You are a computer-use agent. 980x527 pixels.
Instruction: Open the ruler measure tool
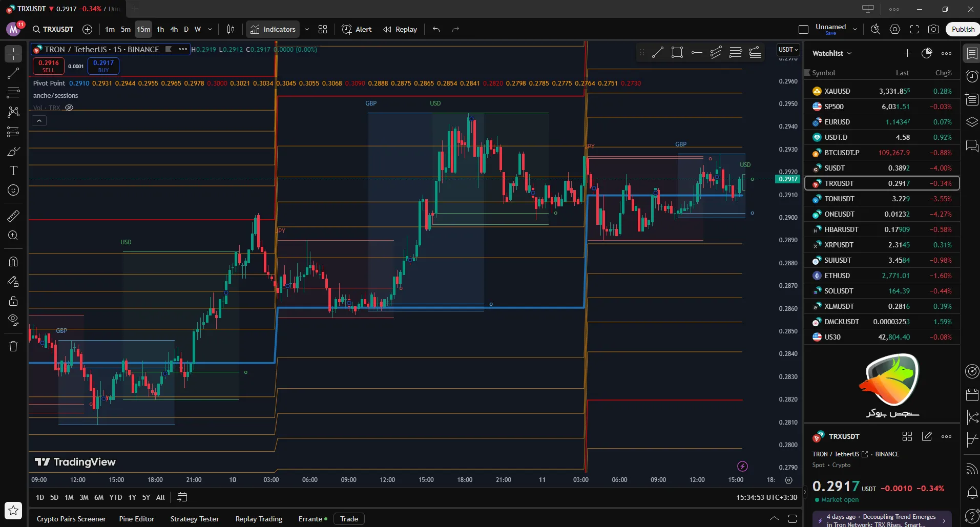[x=13, y=216]
